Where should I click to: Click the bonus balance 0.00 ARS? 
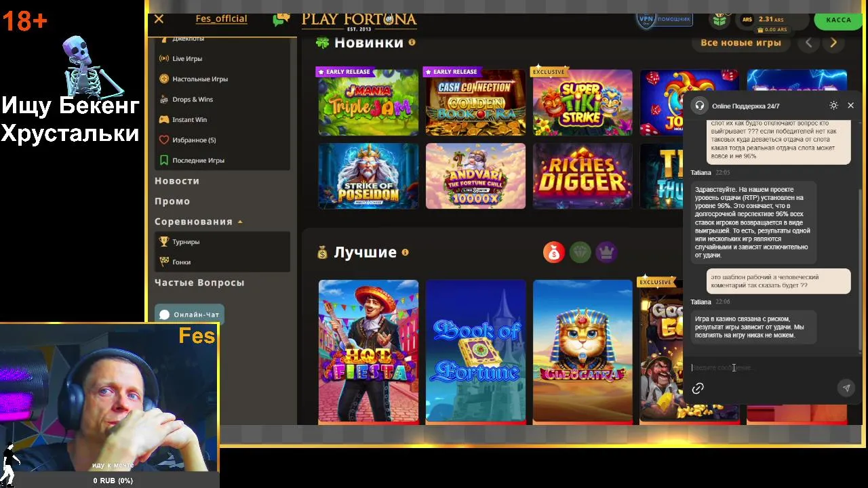point(772,30)
